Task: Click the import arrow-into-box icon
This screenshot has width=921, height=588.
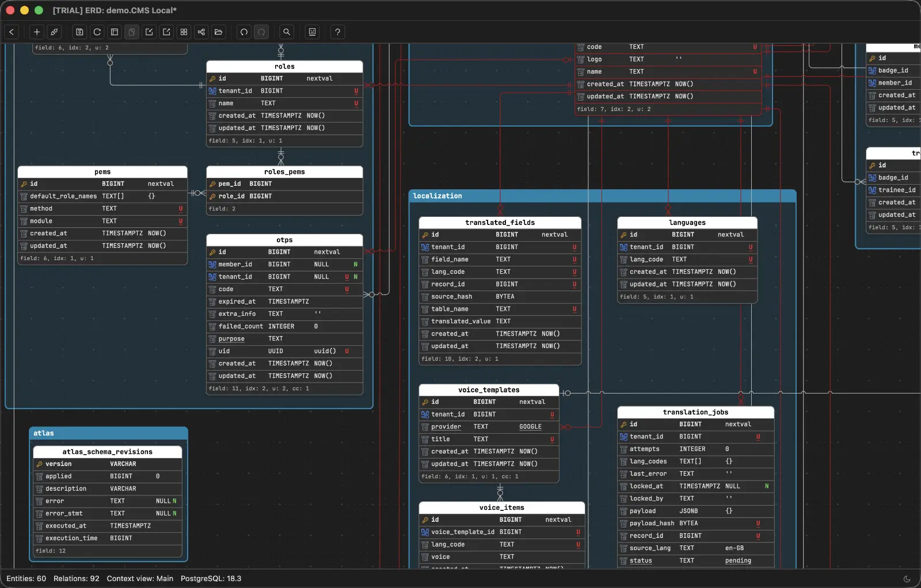Action: click(149, 32)
